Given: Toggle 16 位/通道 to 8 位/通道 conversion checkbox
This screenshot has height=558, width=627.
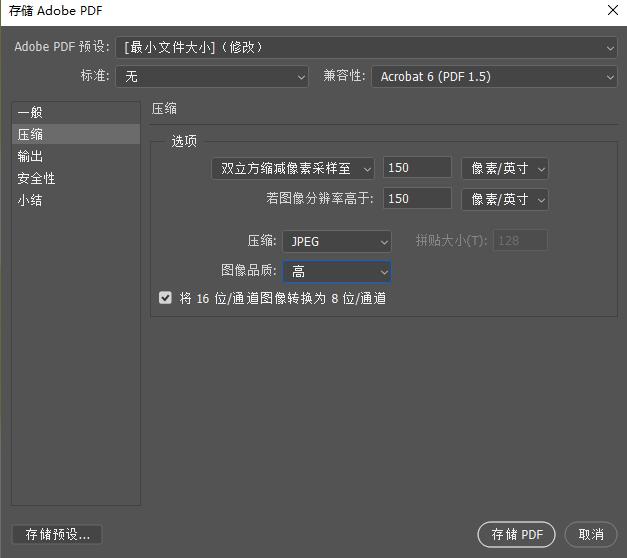Looking at the screenshot, I should (166, 298).
